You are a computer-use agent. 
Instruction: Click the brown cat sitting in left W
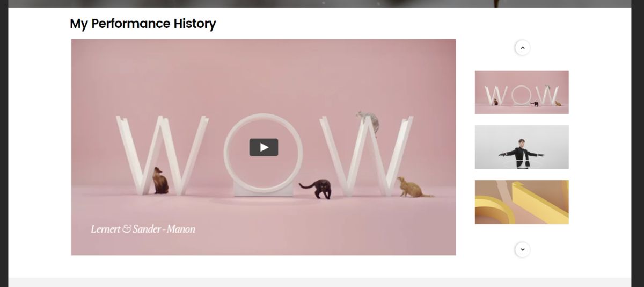(160, 181)
